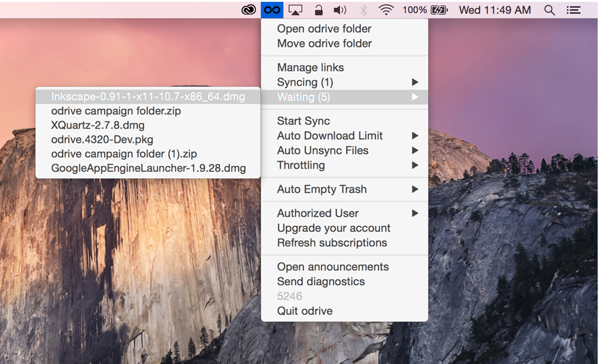The image size is (598, 364).
Task: Click the Throttling menu label
Action: (301, 165)
